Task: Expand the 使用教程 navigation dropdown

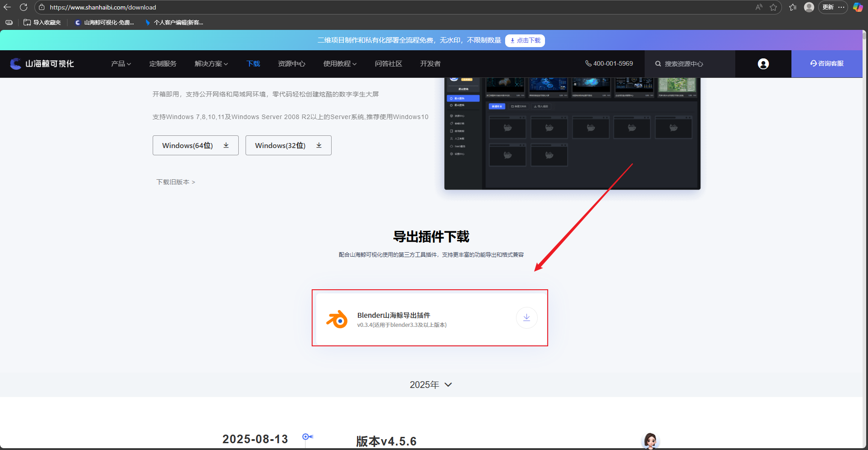Action: click(340, 64)
